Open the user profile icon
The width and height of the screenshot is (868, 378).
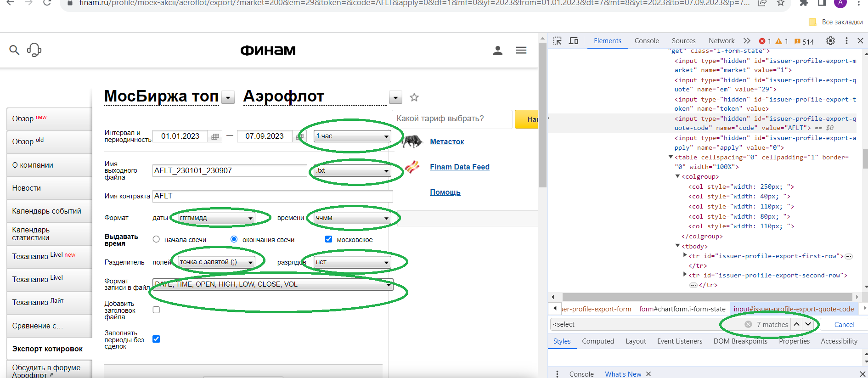(x=498, y=50)
